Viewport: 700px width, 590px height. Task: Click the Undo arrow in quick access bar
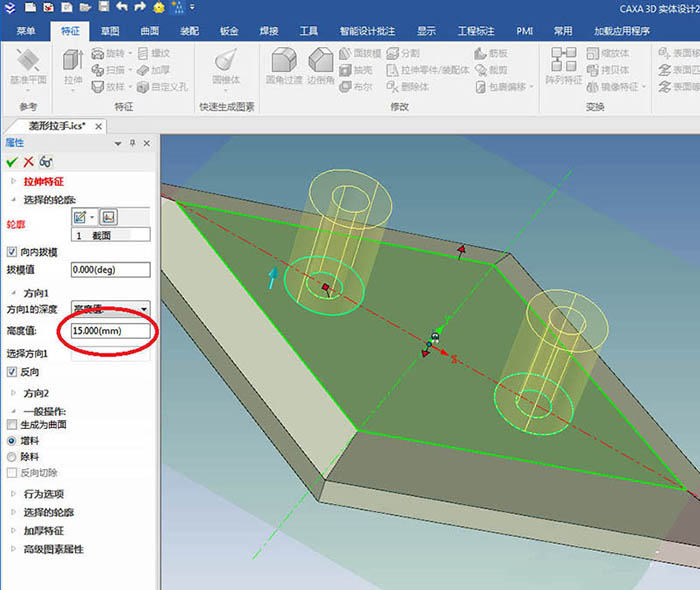122,7
